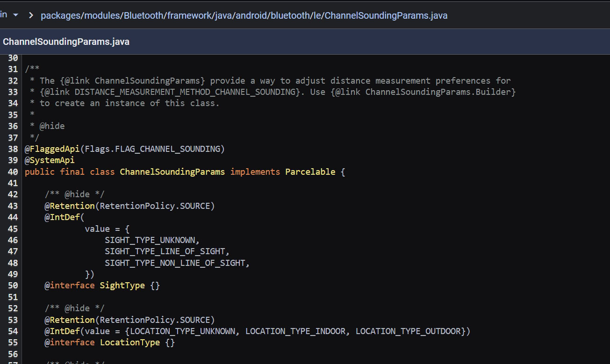Image resolution: width=610 pixels, height=364 pixels.
Task: Select the SightType interface name
Action: pos(122,285)
